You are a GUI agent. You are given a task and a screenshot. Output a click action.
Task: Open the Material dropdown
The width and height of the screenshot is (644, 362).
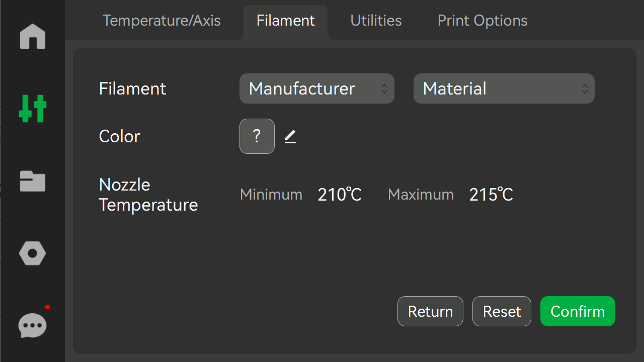(504, 88)
